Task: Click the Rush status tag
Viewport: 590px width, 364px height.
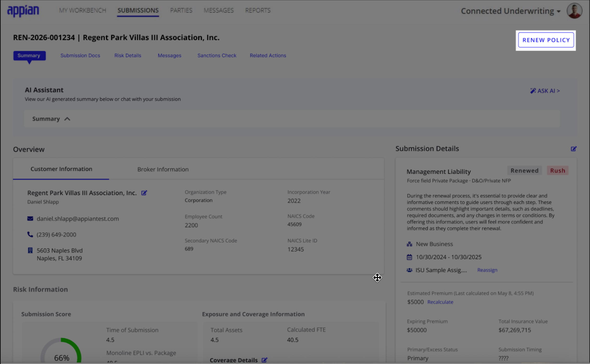Action: [x=557, y=171]
